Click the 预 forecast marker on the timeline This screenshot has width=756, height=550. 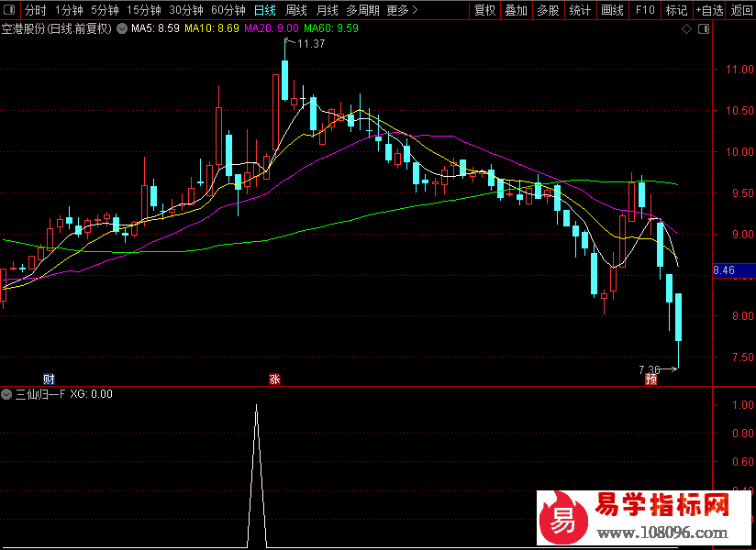coord(651,379)
